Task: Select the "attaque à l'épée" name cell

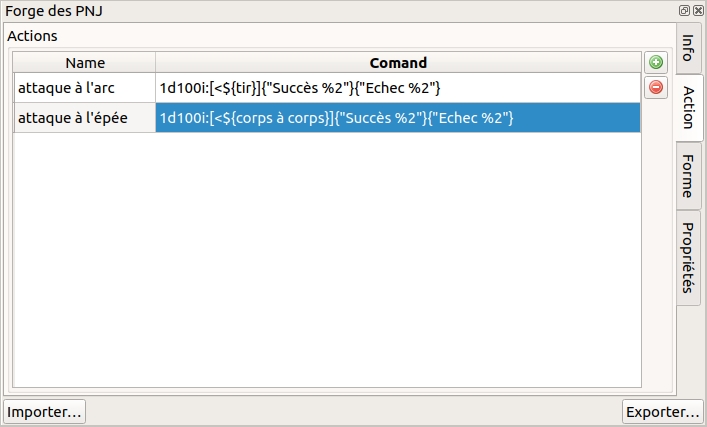Action: click(x=84, y=119)
